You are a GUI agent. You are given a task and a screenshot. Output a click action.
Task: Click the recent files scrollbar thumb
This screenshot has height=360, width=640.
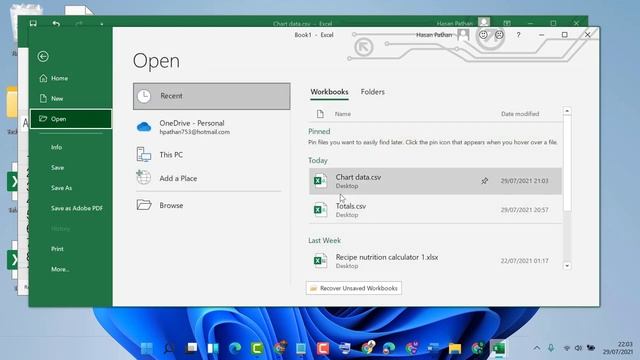click(x=567, y=163)
